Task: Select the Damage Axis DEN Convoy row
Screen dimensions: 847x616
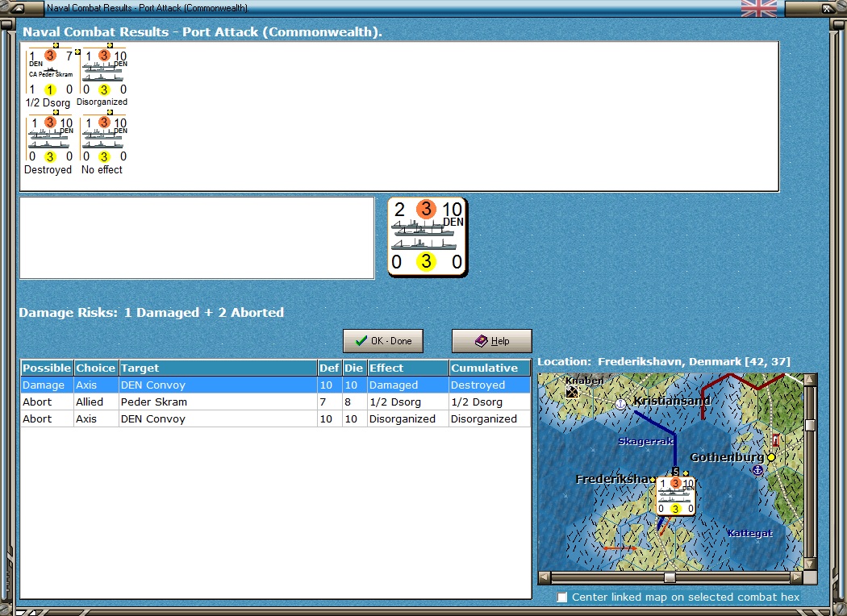Action: [x=276, y=385]
